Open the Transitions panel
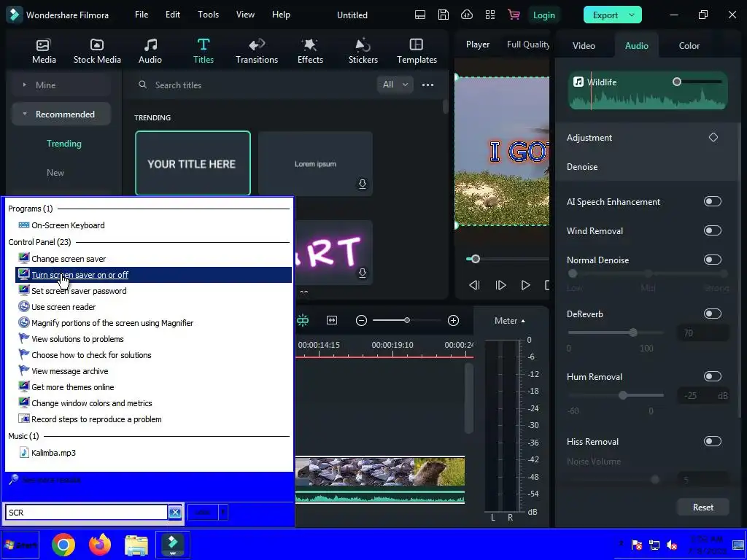The width and height of the screenshot is (747, 560). [257, 51]
